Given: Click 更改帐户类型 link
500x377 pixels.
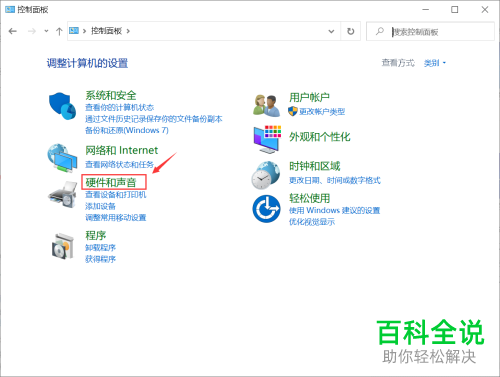Looking at the screenshot, I should pos(322,111).
